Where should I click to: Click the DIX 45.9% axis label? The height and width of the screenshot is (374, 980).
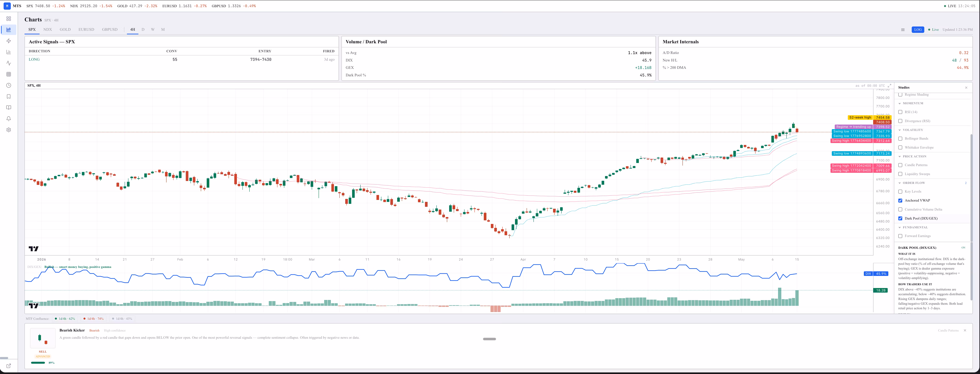click(x=876, y=274)
